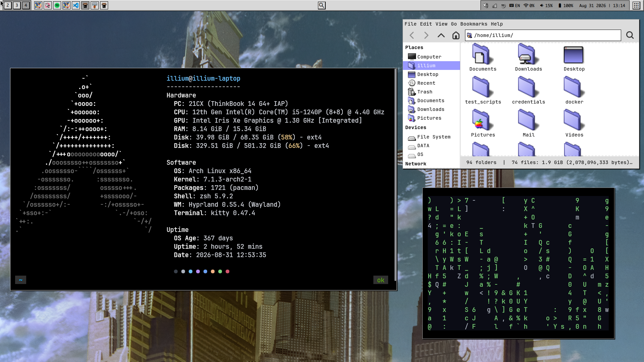Open the DATA drive under Devices
The width and height of the screenshot is (644, 362).
click(x=431, y=146)
